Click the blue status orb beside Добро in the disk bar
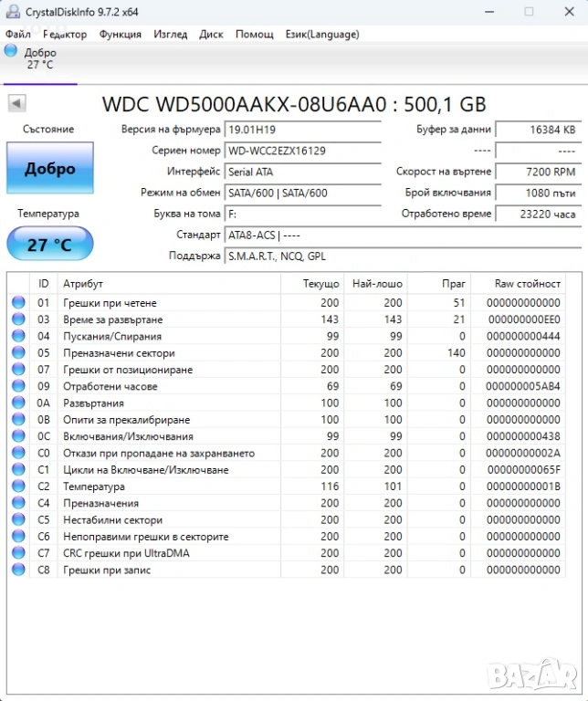Screen dimensions: 588x701 click(x=11, y=51)
